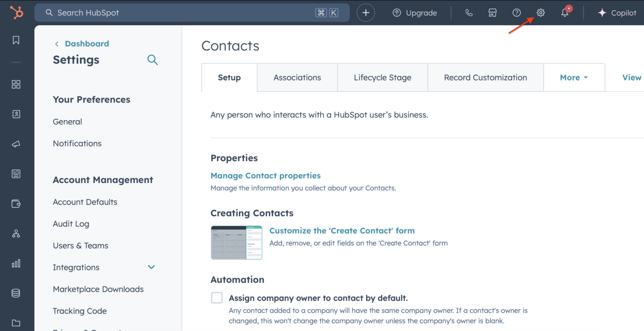Open the Lifecycle Stage tab
The height and width of the screenshot is (331, 644).
(382, 77)
